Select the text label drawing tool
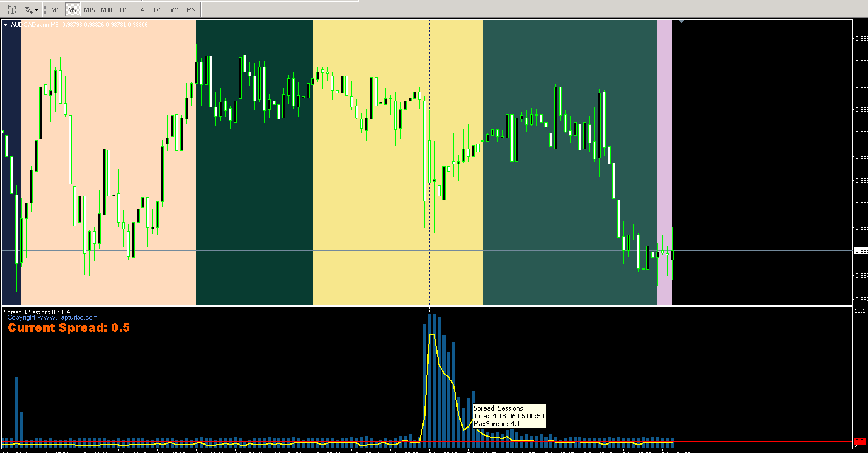 coord(12,10)
